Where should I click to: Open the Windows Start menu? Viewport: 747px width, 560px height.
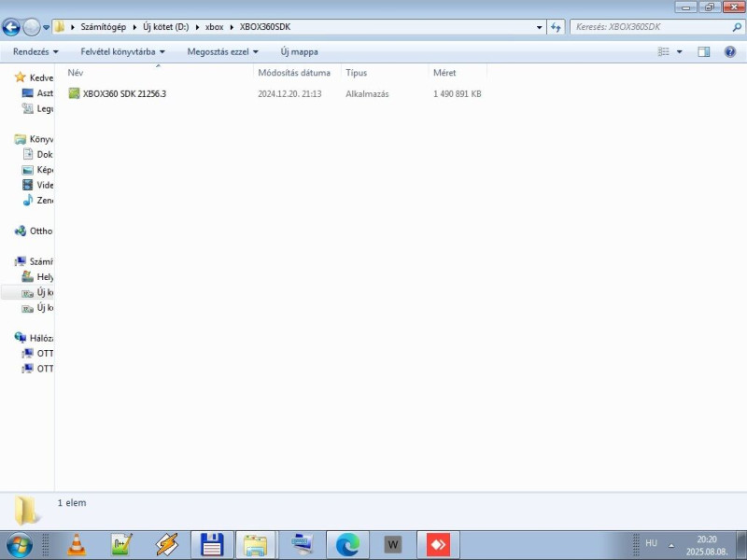tap(19, 545)
